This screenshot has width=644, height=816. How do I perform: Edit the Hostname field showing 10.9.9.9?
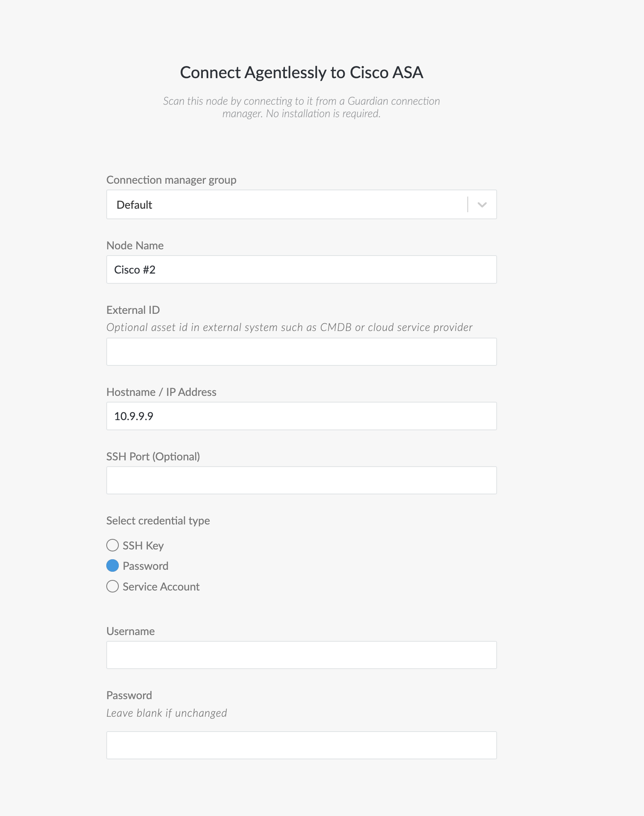[301, 416]
